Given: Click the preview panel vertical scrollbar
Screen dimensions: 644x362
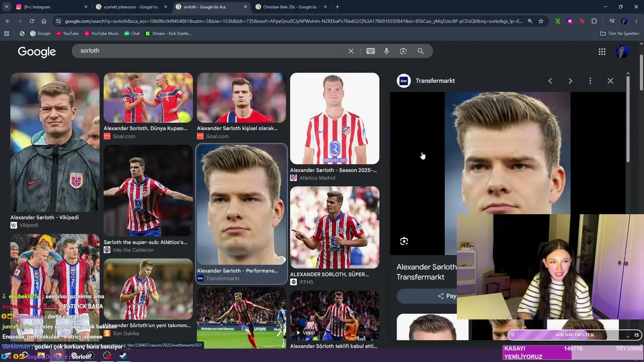Looking at the screenshot, I should (628, 119).
